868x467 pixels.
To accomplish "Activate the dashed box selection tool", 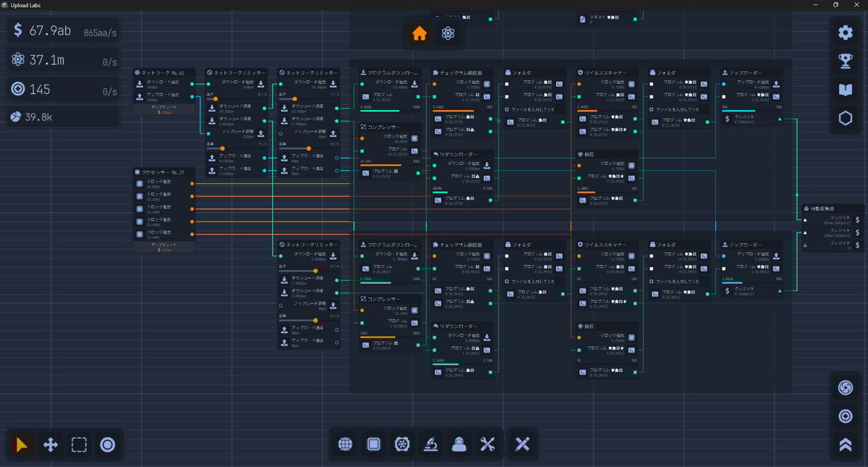I will 79,445.
